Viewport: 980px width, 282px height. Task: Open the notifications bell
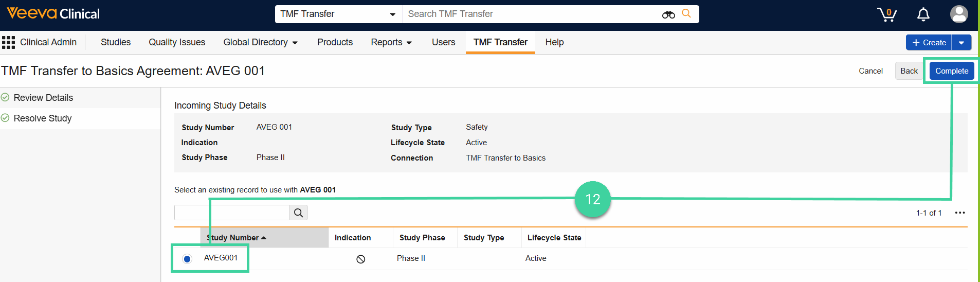pos(923,14)
